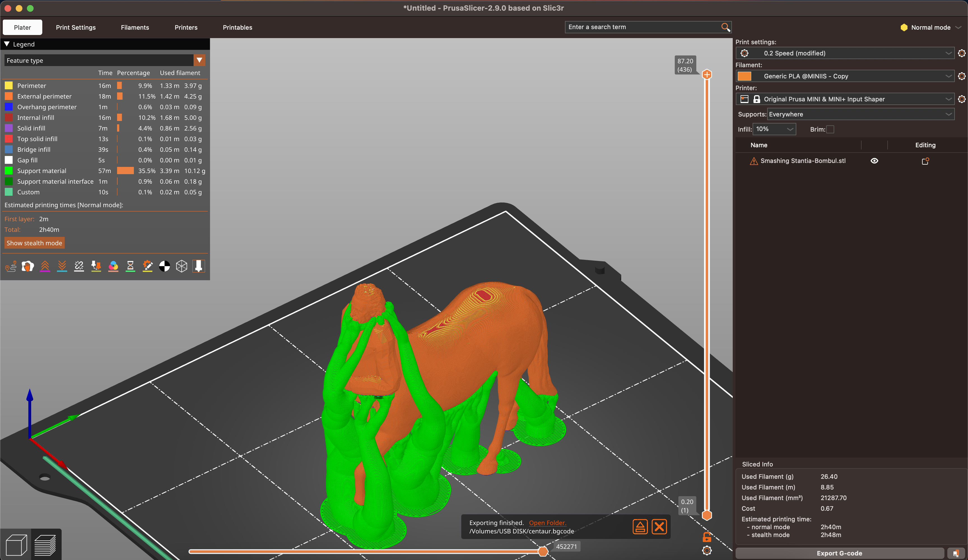
Task: Toggle retractions icon with upward chevrons
Action: click(45, 266)
